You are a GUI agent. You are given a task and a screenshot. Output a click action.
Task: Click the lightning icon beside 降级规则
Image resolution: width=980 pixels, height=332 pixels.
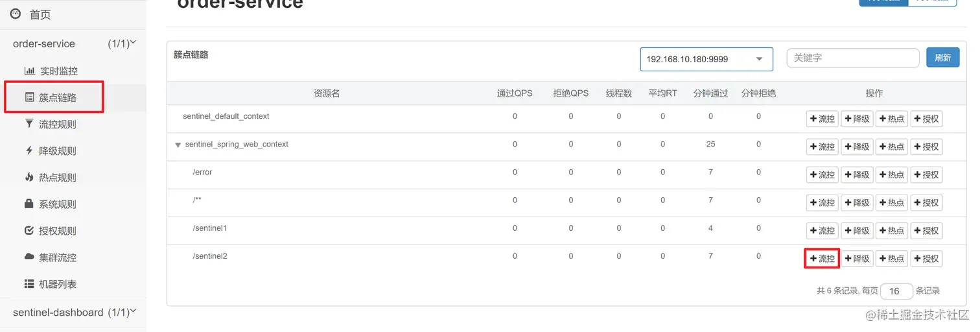point(29,150)
